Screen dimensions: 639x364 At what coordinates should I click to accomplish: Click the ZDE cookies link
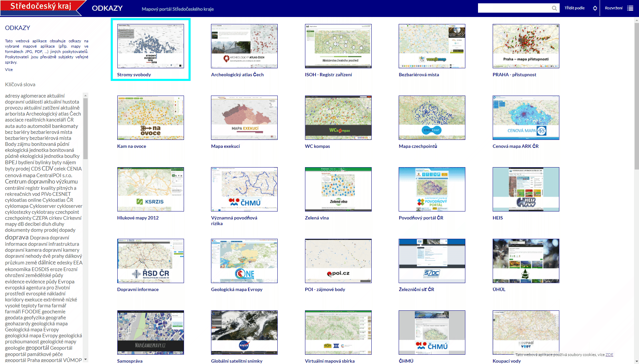click(609, 355)
